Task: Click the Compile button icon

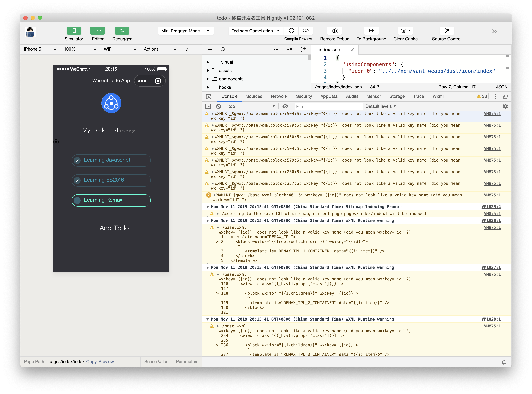Action: (291, 31)
